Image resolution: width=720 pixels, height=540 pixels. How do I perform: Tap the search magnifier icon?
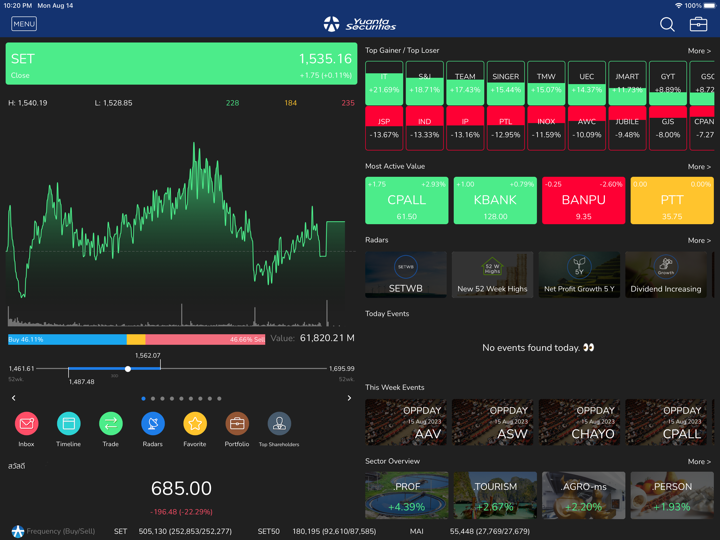tap(667, 24)
